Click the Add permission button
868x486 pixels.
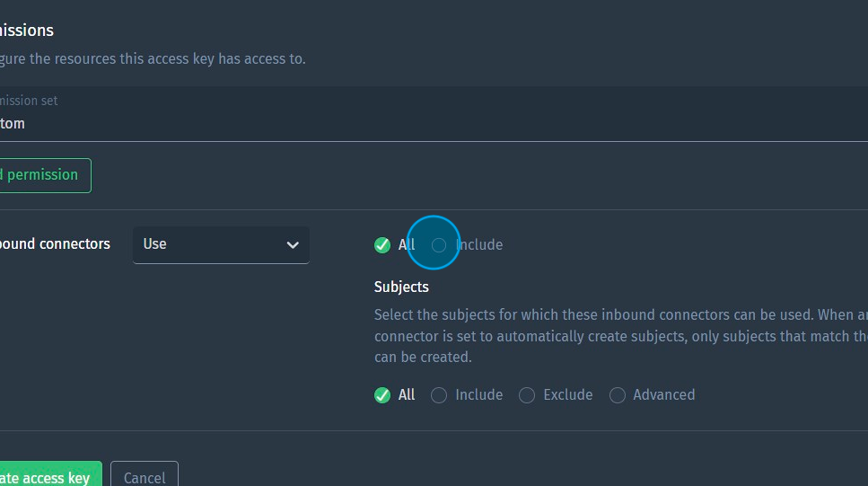point(43,175)
